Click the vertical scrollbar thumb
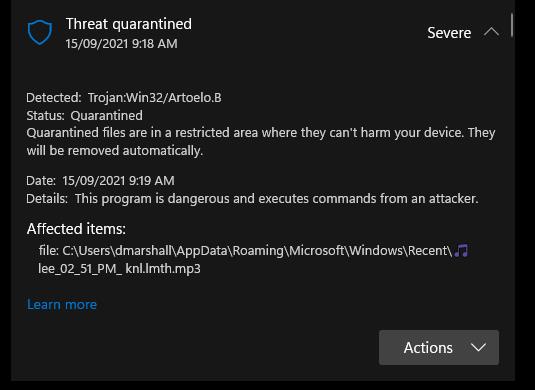 click(x=512, y=25)
